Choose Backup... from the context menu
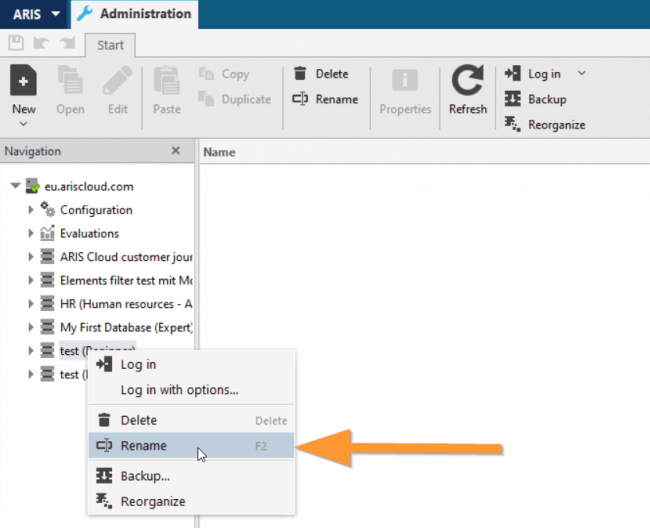This screenshot has width=650, height=528. [192, 476]
